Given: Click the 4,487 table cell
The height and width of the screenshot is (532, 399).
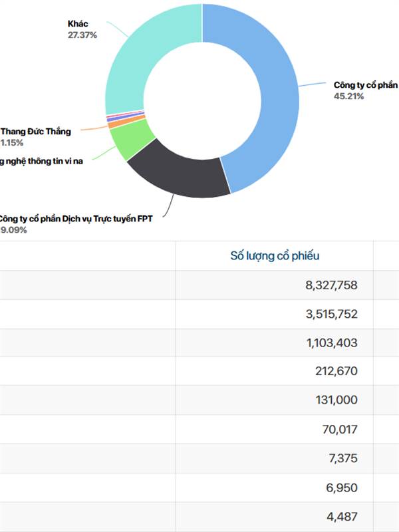Looking at the screenshot, I should (342, 516).
